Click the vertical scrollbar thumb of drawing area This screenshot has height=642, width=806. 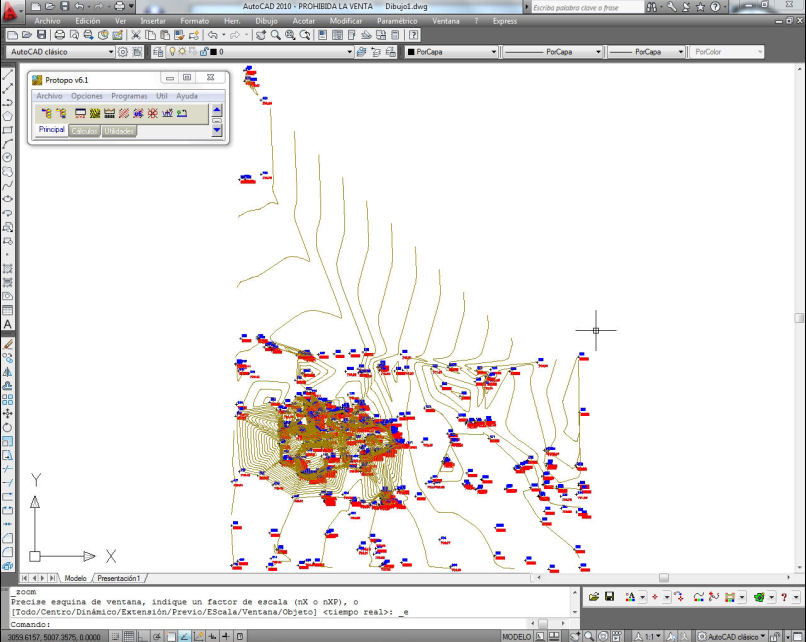799,318
